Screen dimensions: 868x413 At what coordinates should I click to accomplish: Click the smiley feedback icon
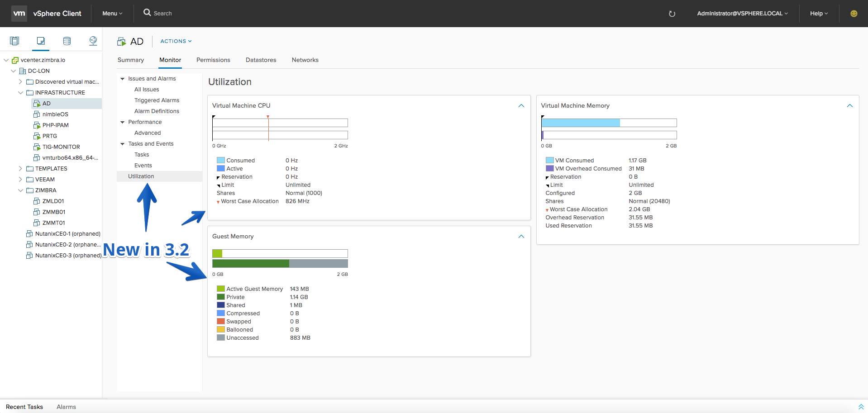click(x=854, y=14)
